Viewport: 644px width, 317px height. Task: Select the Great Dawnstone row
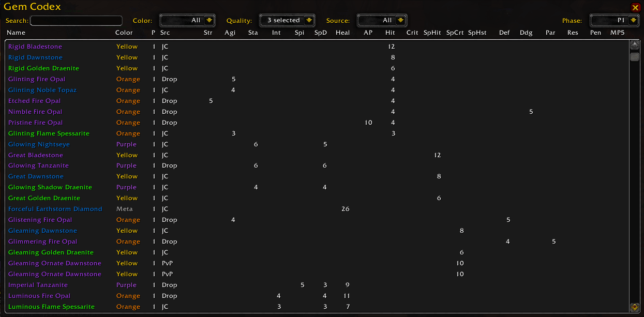point(317,176)
